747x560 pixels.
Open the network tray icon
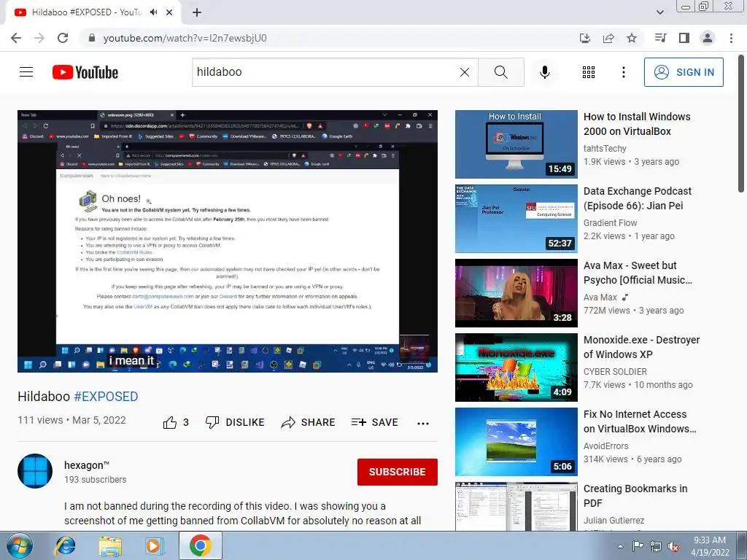pyautogui.click(x=656, y=546)
